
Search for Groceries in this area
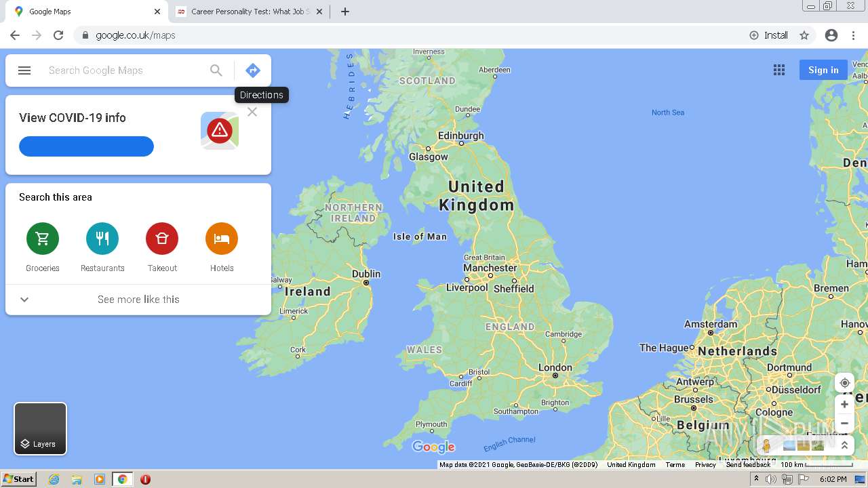coord(43,247)
